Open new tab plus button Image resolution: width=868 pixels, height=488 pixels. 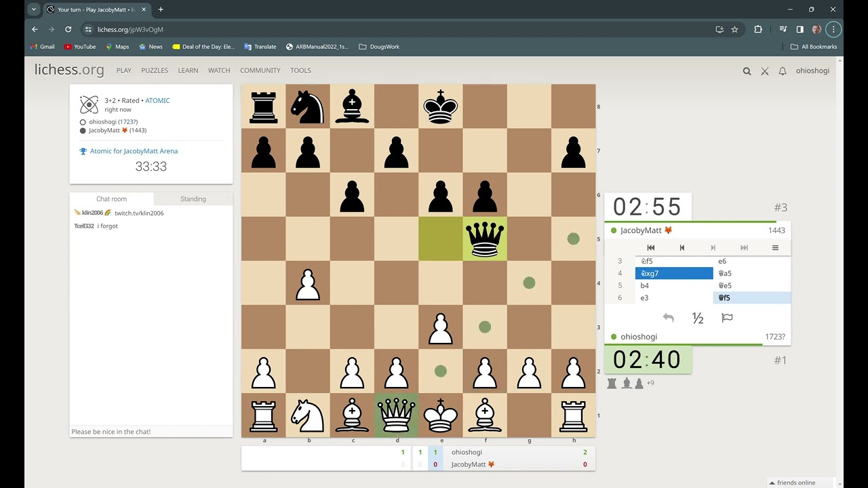pos(161,9)
